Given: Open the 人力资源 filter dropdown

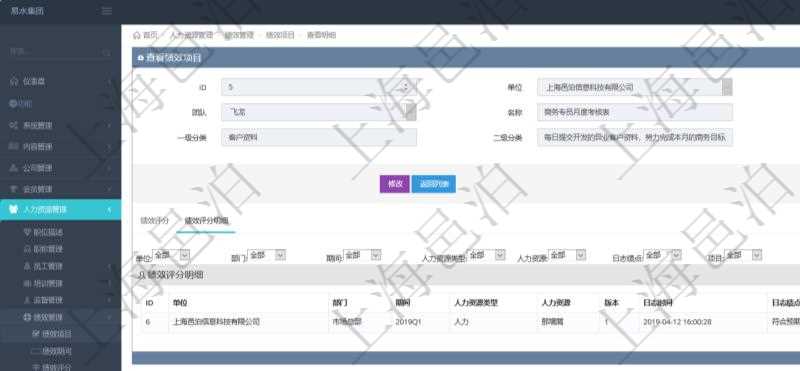Looking at the screenshot, I should [x=567, y=255].
